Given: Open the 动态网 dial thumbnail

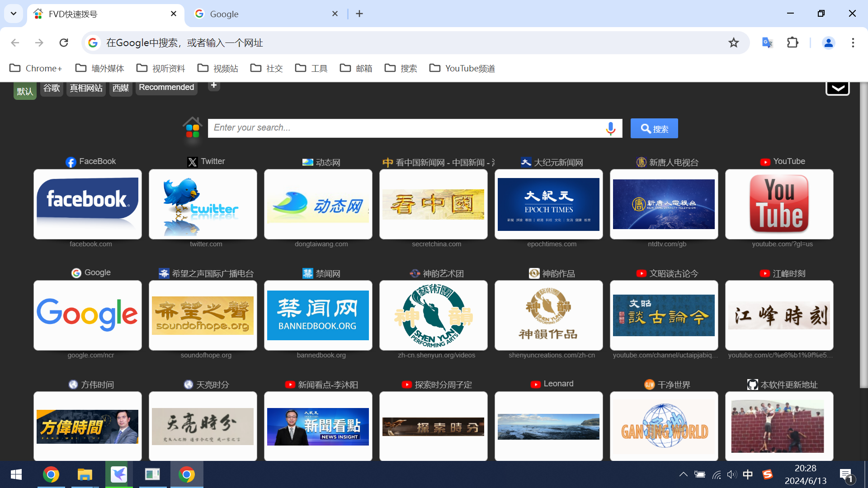Looking at the screenshot, I should 318,204.
